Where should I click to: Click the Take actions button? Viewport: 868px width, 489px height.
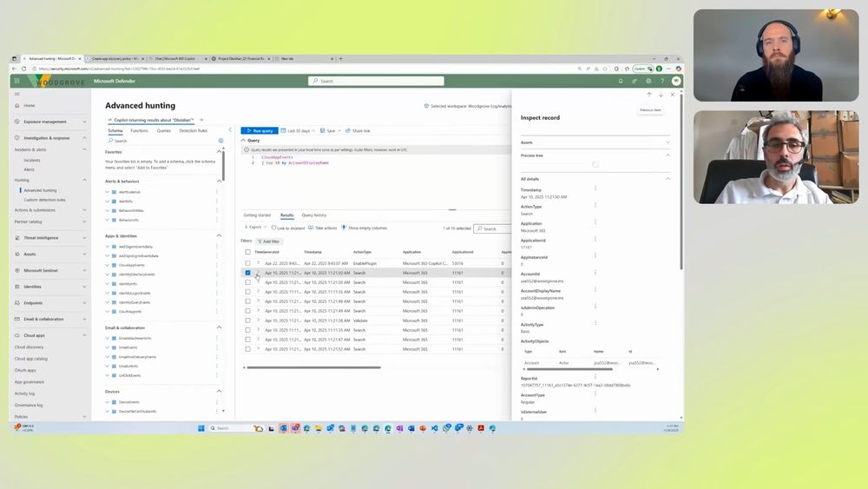[x=323, y=228]
